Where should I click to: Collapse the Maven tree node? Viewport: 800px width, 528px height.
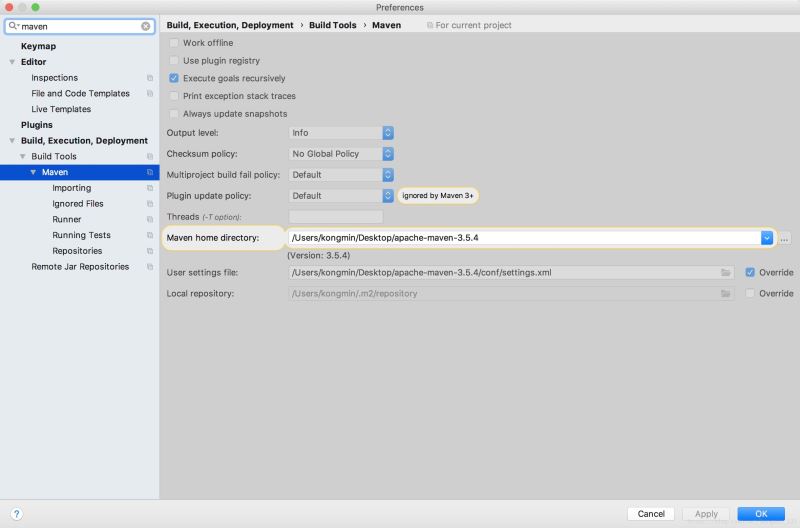click(33, 172)
